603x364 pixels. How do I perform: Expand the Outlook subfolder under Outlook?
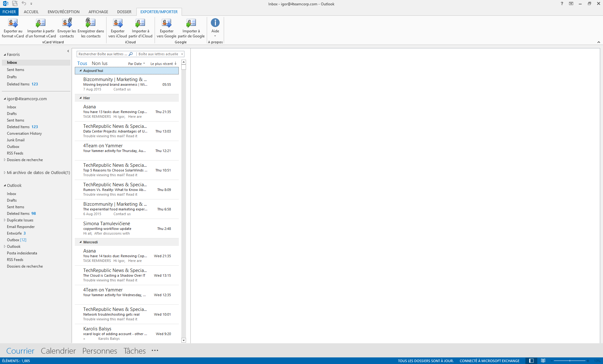click(x=5, y=247)
